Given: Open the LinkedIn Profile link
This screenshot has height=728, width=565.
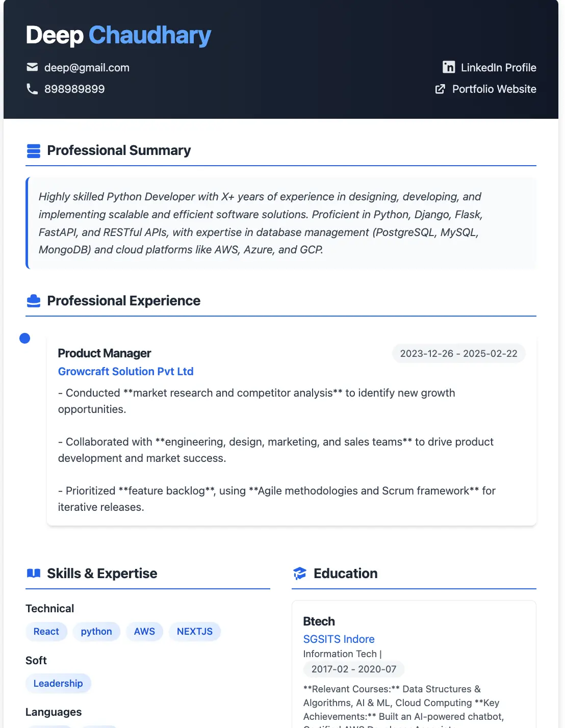Looking at the screenshot, I should pos(498,68).
